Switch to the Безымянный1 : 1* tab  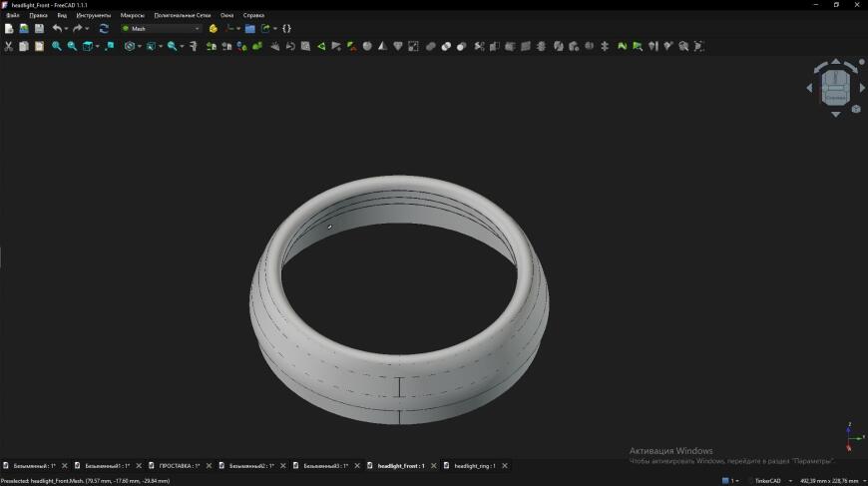[x=107, y=466]
